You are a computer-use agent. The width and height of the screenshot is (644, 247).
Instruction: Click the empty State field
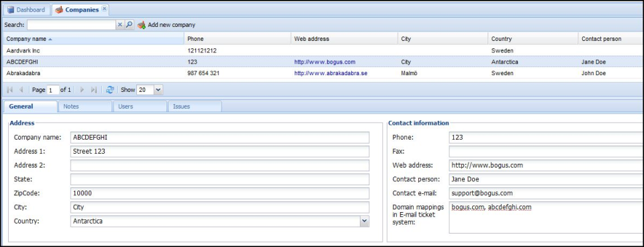coord(220,179)
